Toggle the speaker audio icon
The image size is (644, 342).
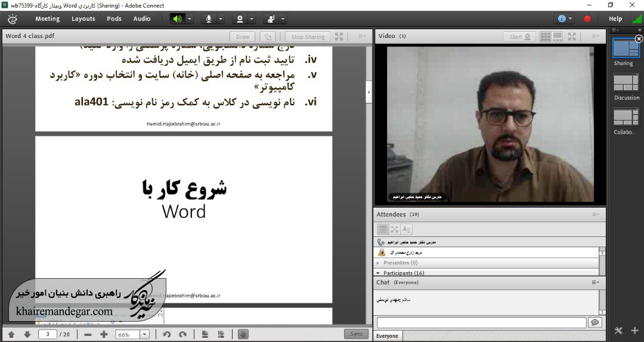coord(177,19)
